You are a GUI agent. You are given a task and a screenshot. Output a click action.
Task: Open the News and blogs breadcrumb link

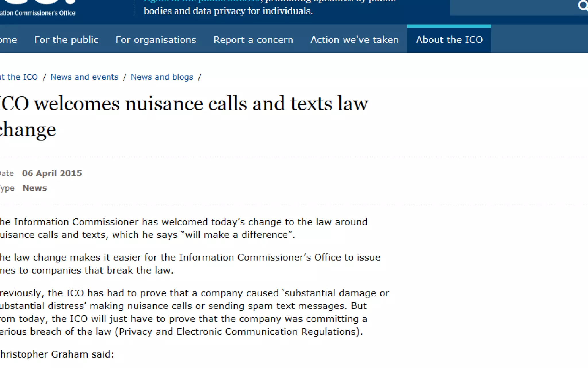pyautogui.click(x=162, y=77)
